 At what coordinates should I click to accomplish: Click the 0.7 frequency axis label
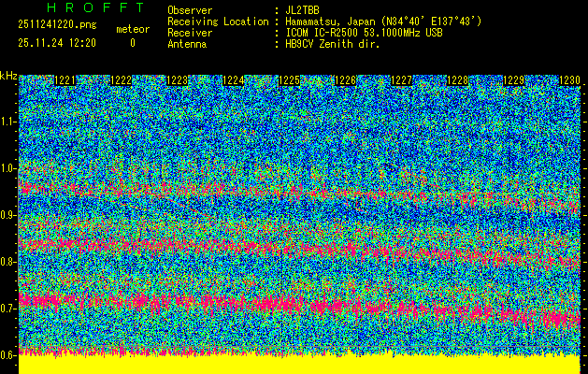[8, 309]
